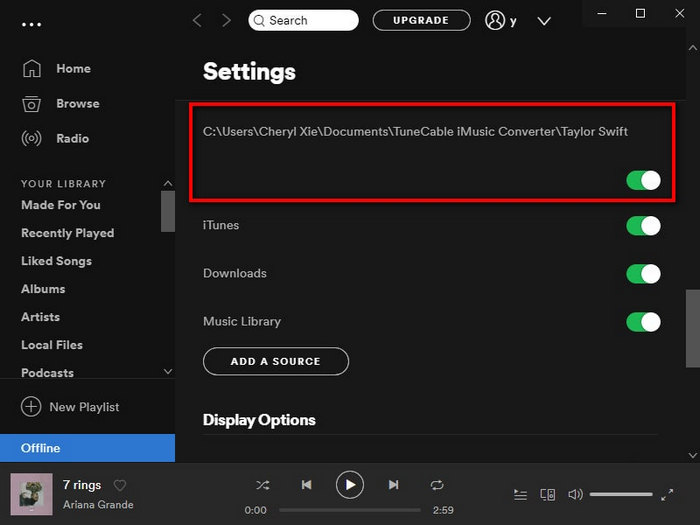The height and width of the screenshot is (525, 700).
Task: Open connect to a device icon
Action: click(548, 495)
